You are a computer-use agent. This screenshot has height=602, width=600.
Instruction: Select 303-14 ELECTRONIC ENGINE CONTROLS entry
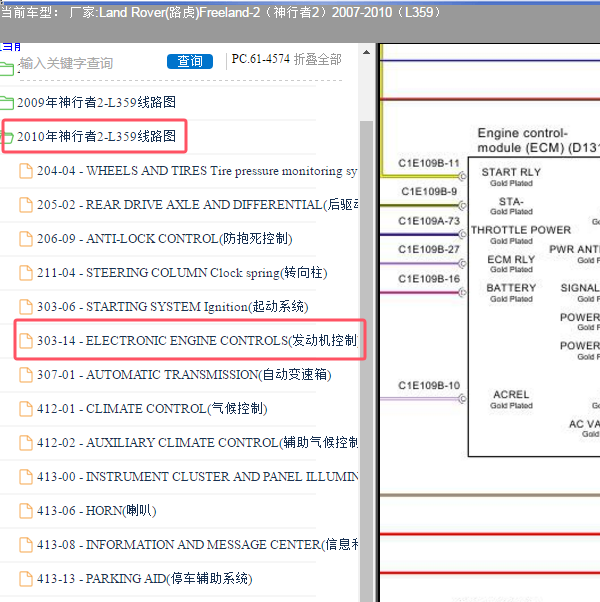[197, 341]
